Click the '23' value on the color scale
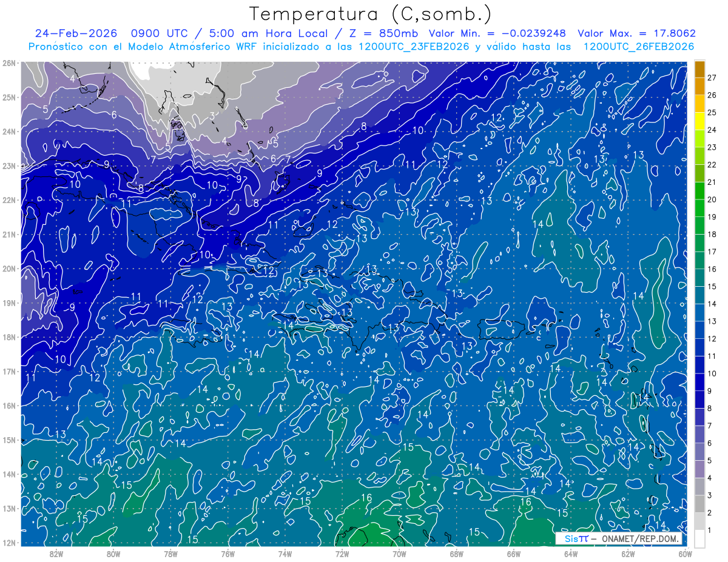The width and height of the screenshot is (728, 562). [x=712, y=148]
